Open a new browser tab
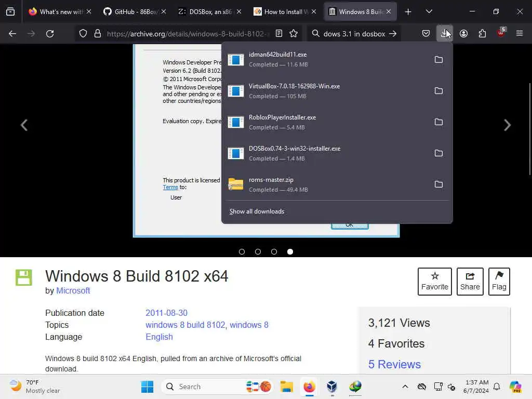This screenshot has height=399, width=532. click(408, 12)
